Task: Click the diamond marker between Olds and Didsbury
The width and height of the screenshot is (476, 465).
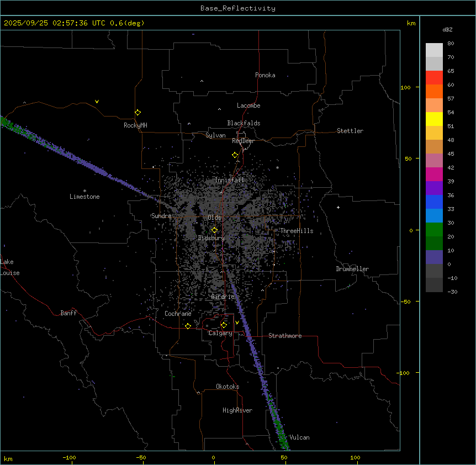Action: click(214, 230)
